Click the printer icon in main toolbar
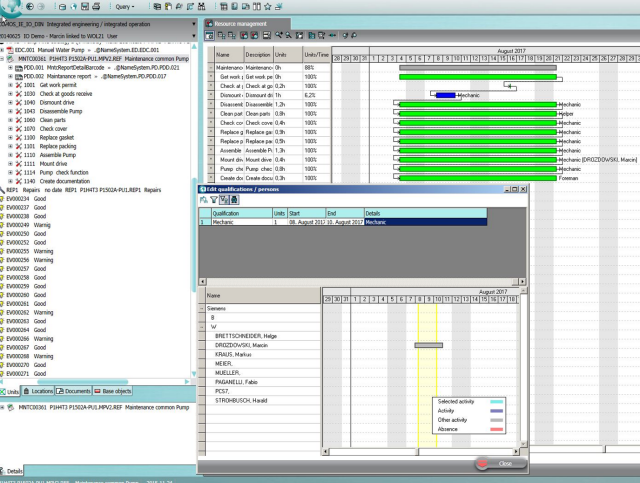 point(96,7)
